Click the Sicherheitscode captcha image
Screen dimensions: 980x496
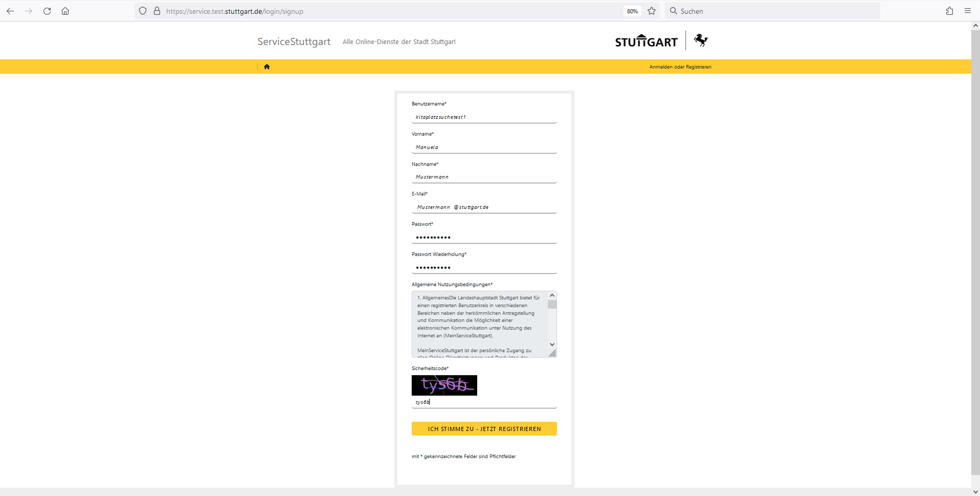click(444, 385)
